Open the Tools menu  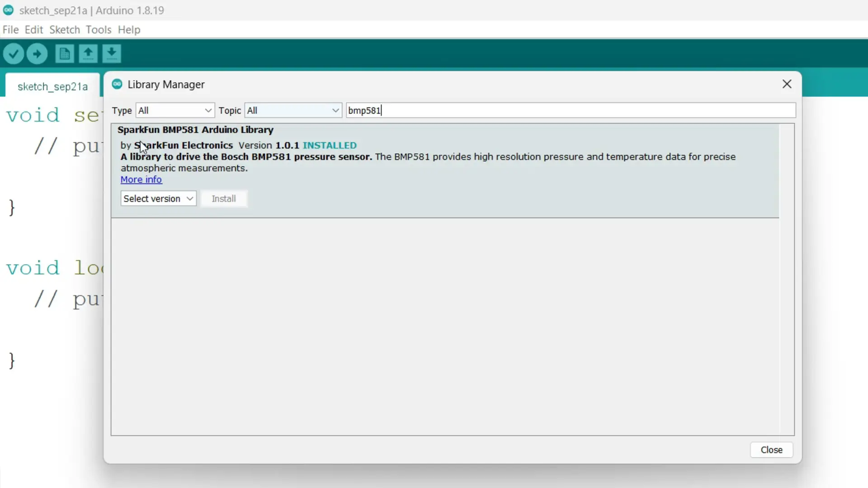coord(99,30)
